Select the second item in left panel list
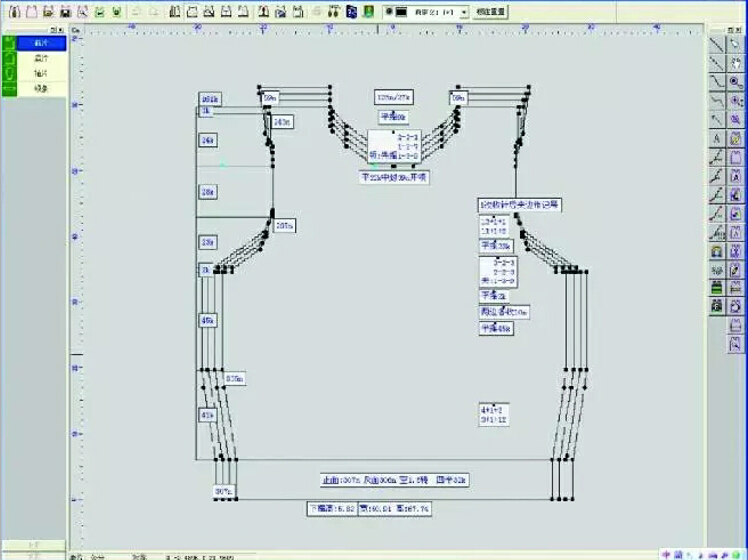 click(40, 59)
